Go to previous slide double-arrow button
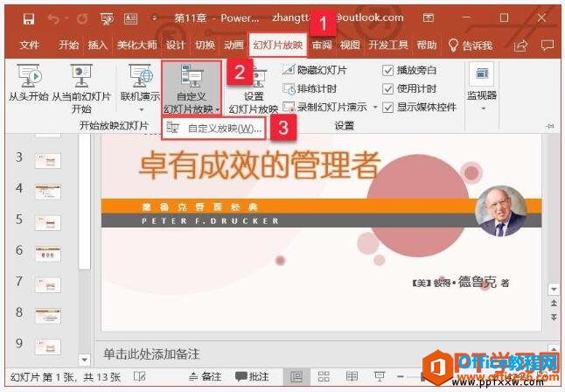The image size is (565, 392). (x=554, y=304)
